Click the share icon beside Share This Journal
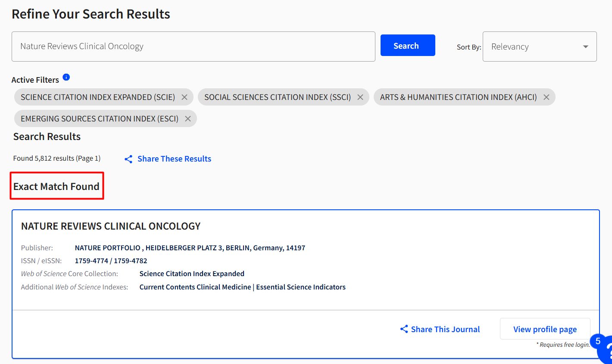The width and height of the screenshot is (612, 364). pyautogui.click(x=403, y=329)
